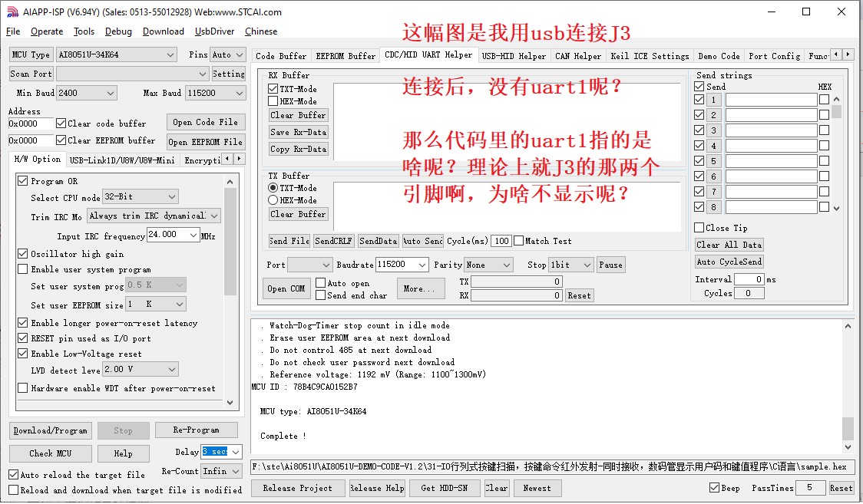
Task: Click Check MCU button
Action: 51,453
